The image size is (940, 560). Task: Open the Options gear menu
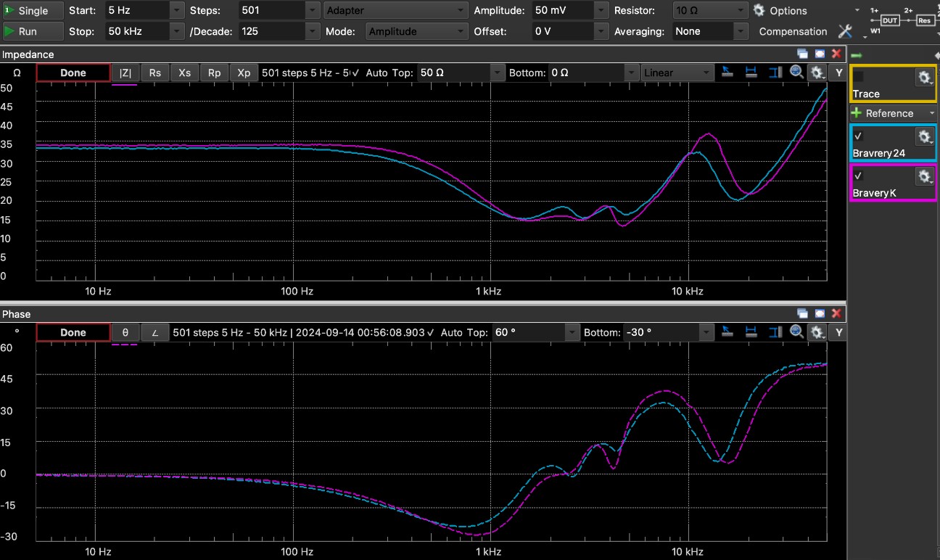click(x=780, y=10)
